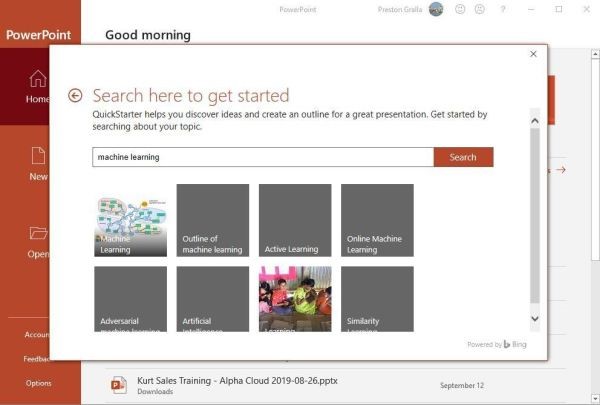Select the Machine Learning topic thumbnail
Image resolution: width=600 pixels, height=405 pixels.
point(130,221)
